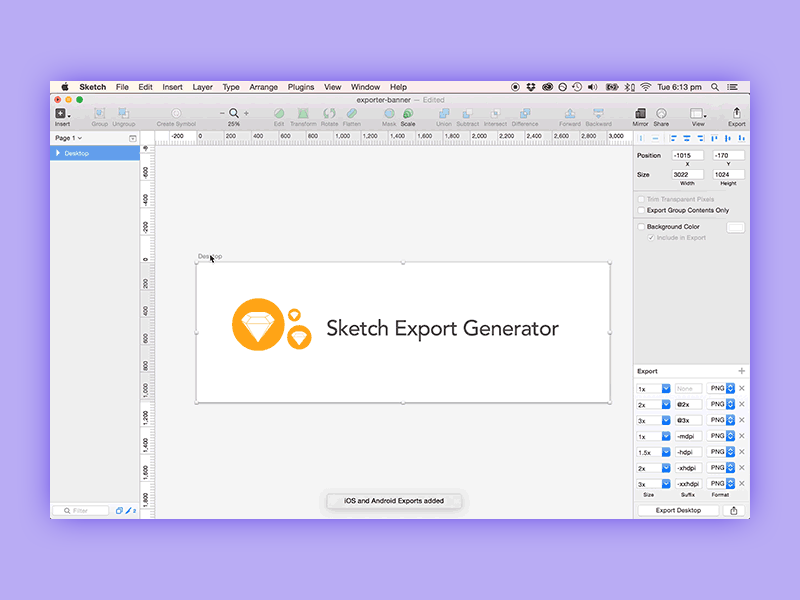Open the Layer menu
Viewport: 800px width, 600px height.
tap(203, 87)
